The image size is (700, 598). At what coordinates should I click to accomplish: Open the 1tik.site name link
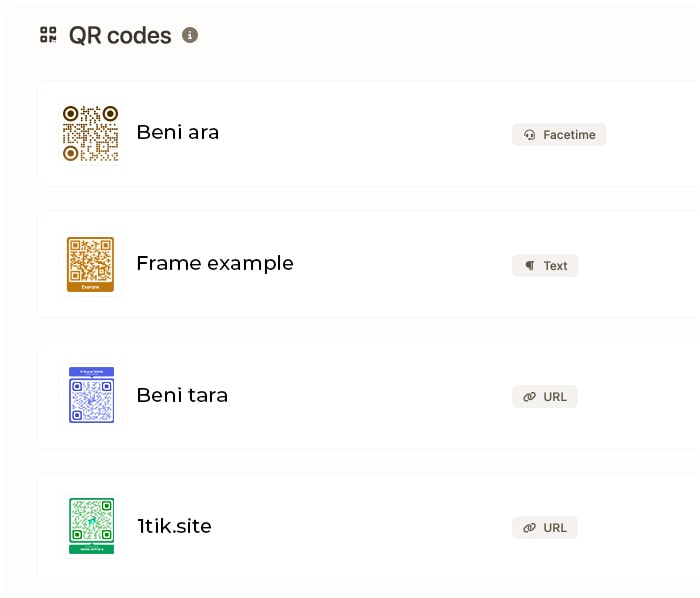click(x=174, y=526)
